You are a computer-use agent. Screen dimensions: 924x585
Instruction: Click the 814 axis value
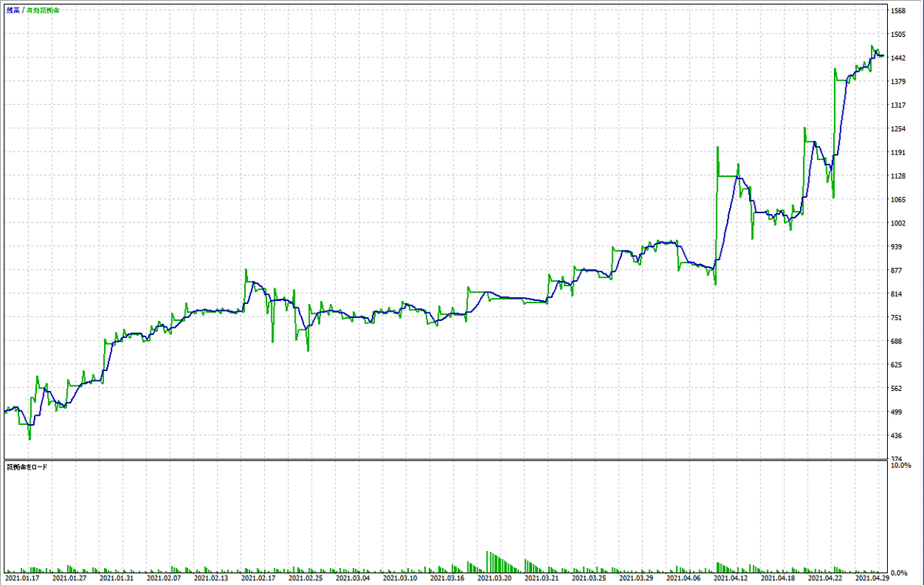tap(896, 294)
